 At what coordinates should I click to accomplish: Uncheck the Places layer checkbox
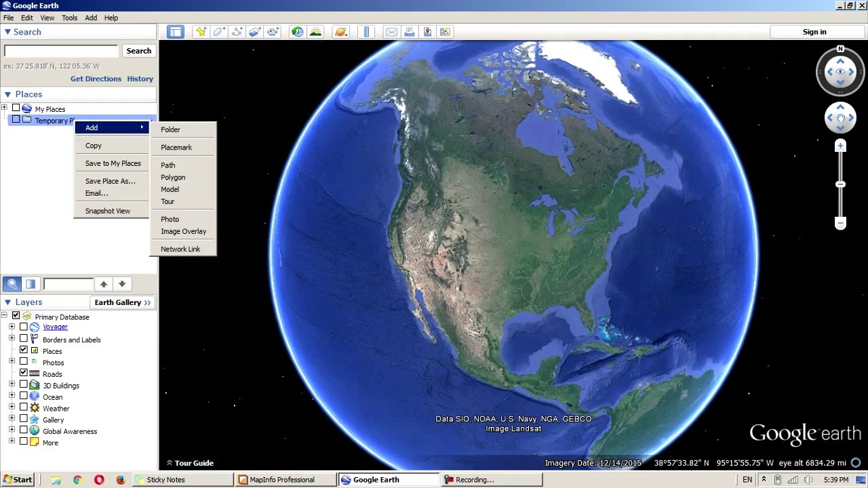click(24, 350)
